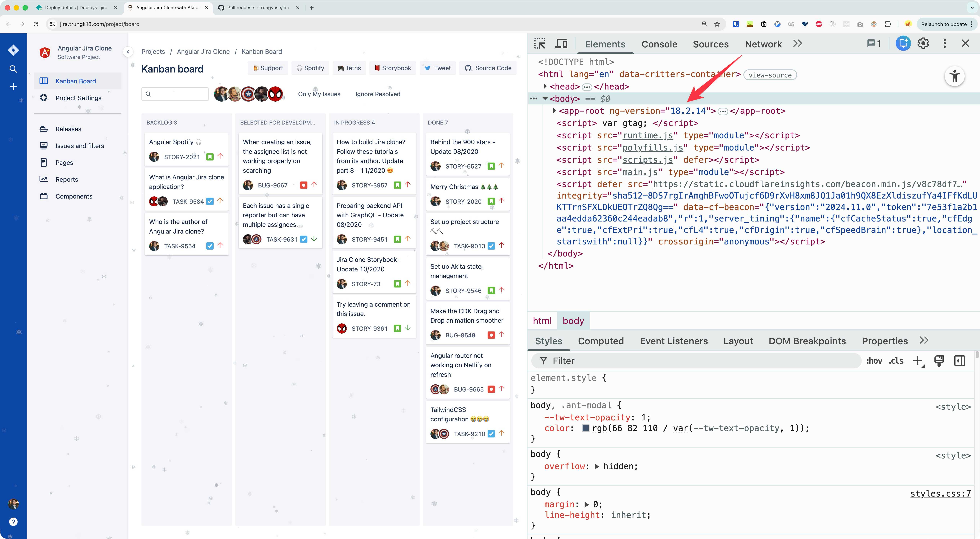Open the help question mark icon
The image size is (980, 539).
click(x=13, y=522)
